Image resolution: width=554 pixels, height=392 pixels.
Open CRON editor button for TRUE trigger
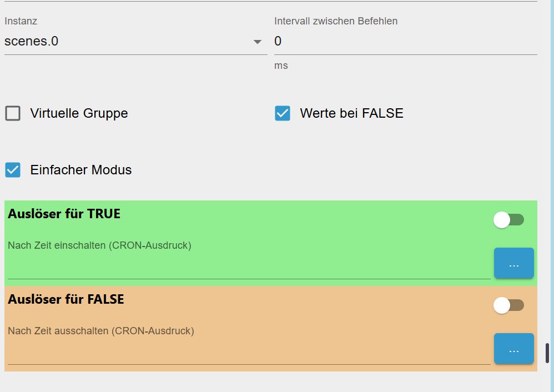coord(513,263)
